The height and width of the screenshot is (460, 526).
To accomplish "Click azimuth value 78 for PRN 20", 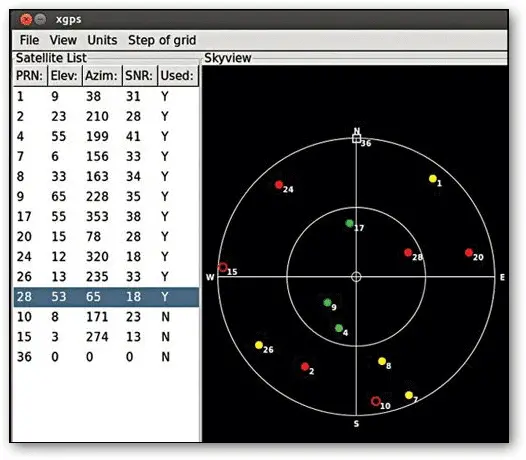I will point(93,237).
